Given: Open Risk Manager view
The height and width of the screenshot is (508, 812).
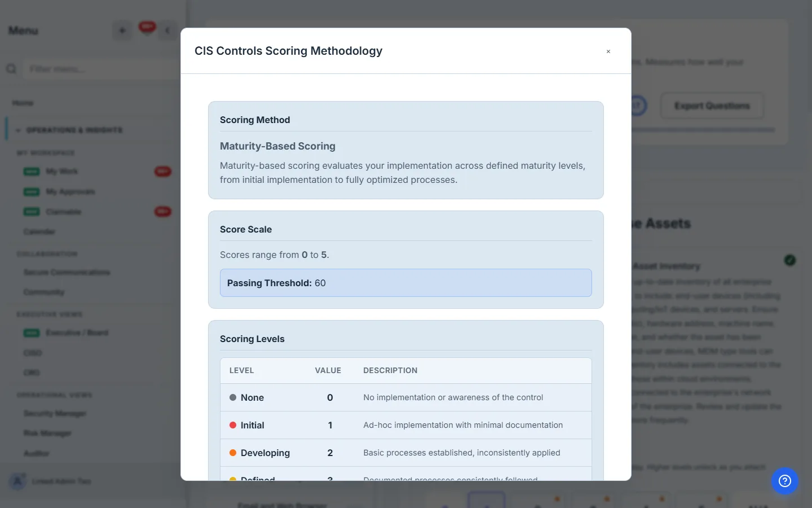Looking at the screenshot, I should click(47, 433).
